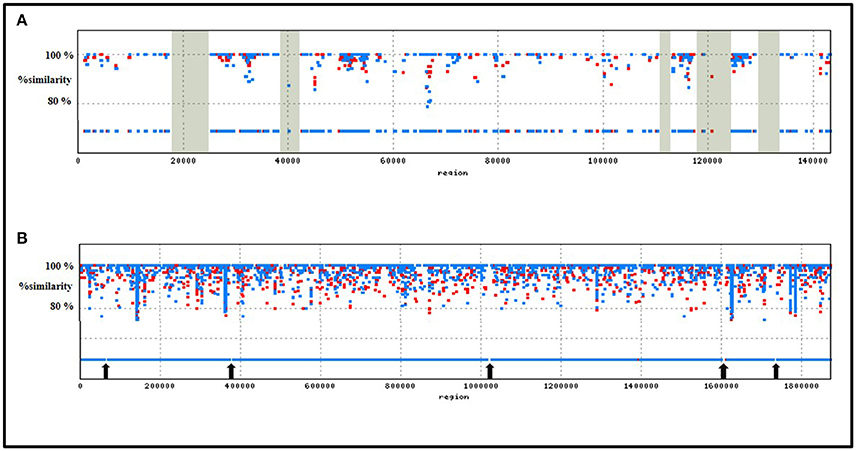Click x-axis tick "1000000" in panel B
Viewport: 856px width, 451px height.
tap(480, 386)
